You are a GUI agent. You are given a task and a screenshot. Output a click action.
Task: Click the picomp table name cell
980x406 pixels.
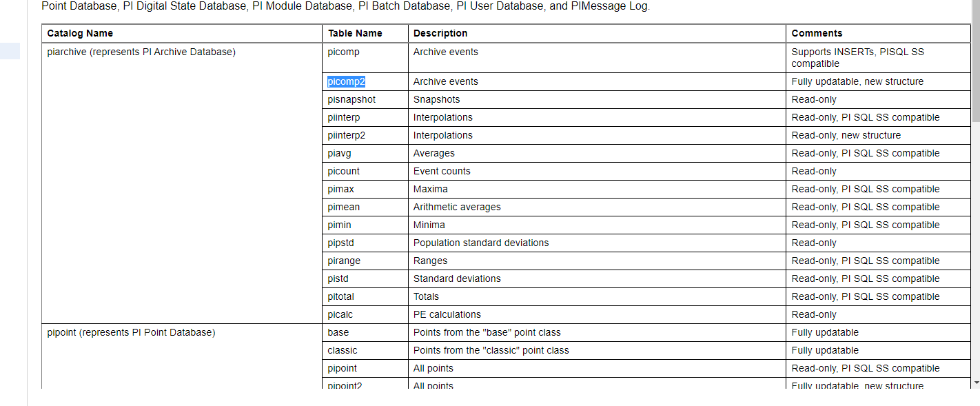pos(343,52)
